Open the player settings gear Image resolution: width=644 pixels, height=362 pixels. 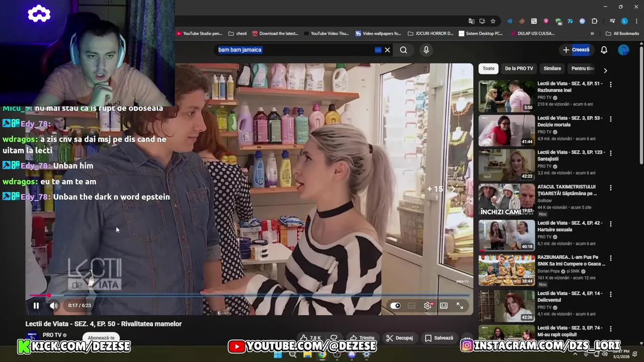coord(428,306)
